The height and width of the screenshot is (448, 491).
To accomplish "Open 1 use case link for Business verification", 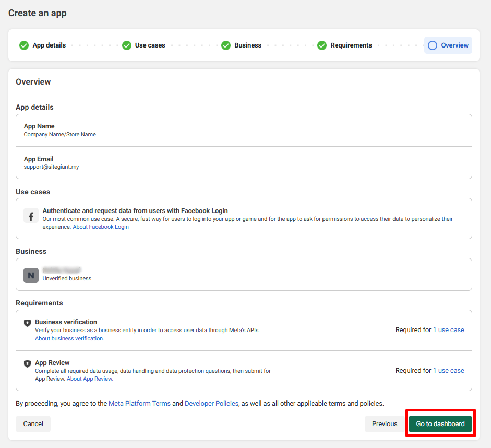I will tap(448, 330).
